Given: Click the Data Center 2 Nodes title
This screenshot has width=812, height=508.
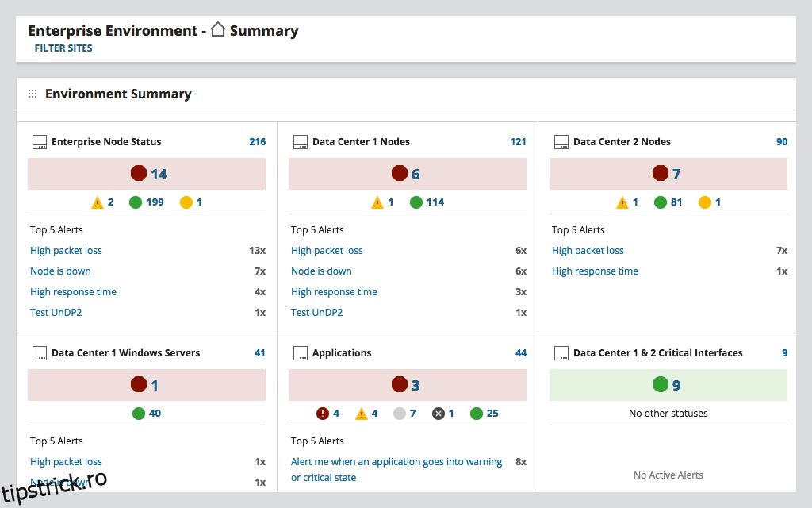Looking at the screenshot, I should tap(622, 142).
